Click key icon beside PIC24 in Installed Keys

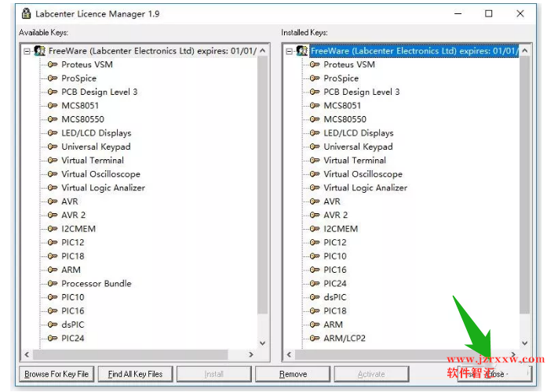pos(315,283)
